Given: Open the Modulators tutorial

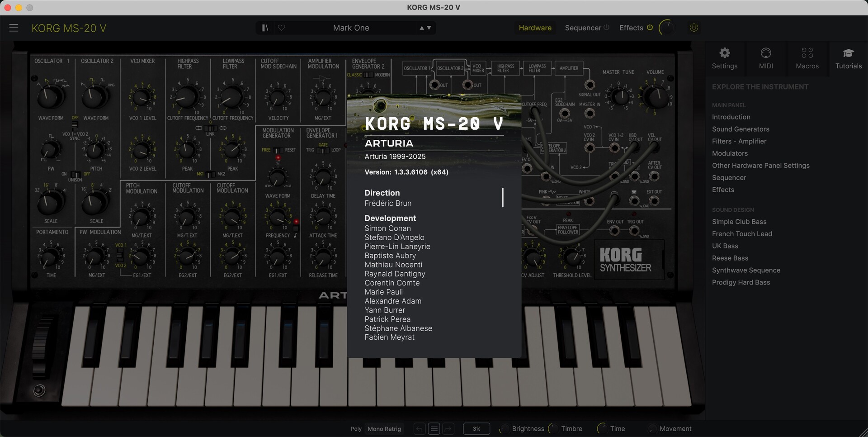Looking at the screenshot, I should [730, 154].
